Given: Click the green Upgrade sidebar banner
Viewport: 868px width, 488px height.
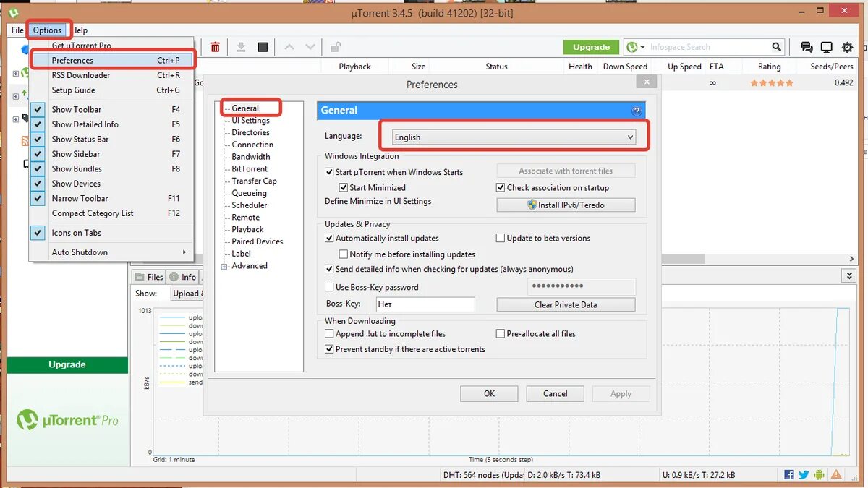Looking at the screenshot, I should pyautogui.click(x=67, y=364).
